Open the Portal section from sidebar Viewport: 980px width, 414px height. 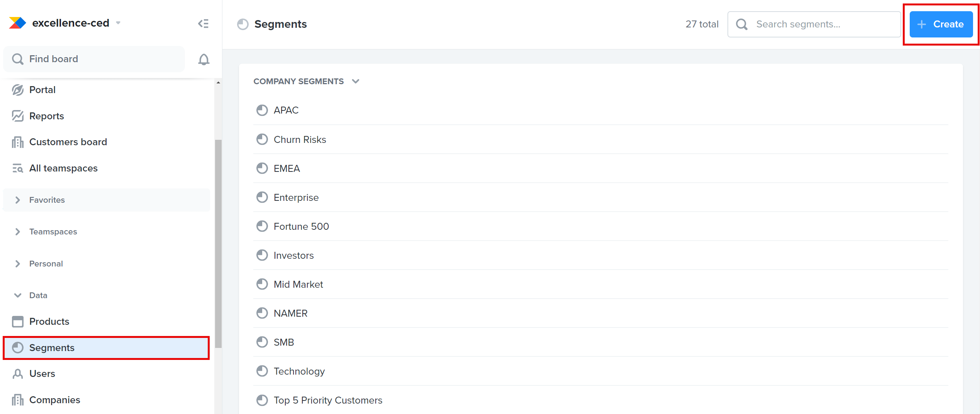pyautogui.click(x=42, y=90)
